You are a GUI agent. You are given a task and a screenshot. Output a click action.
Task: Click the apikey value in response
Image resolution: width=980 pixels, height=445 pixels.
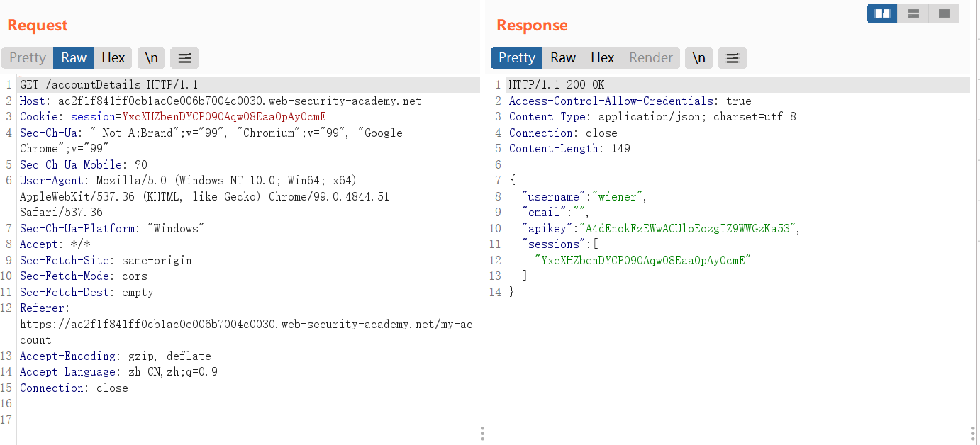point(686,229)
